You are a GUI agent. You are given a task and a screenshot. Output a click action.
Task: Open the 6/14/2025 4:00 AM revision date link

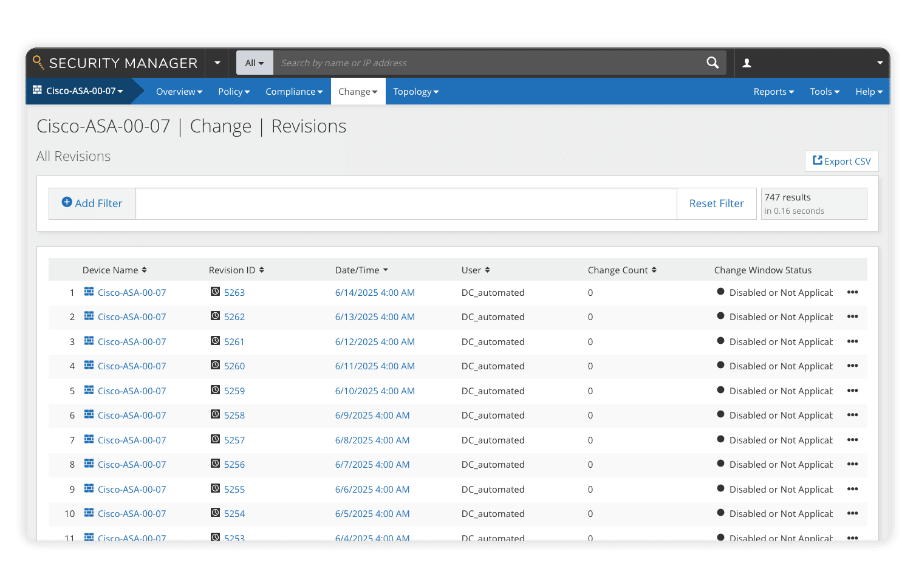(375, 293)
